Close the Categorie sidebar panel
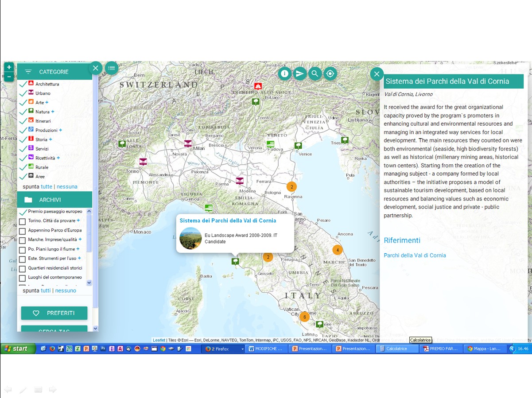Screen dimensions: 532x398 [95, 68]
